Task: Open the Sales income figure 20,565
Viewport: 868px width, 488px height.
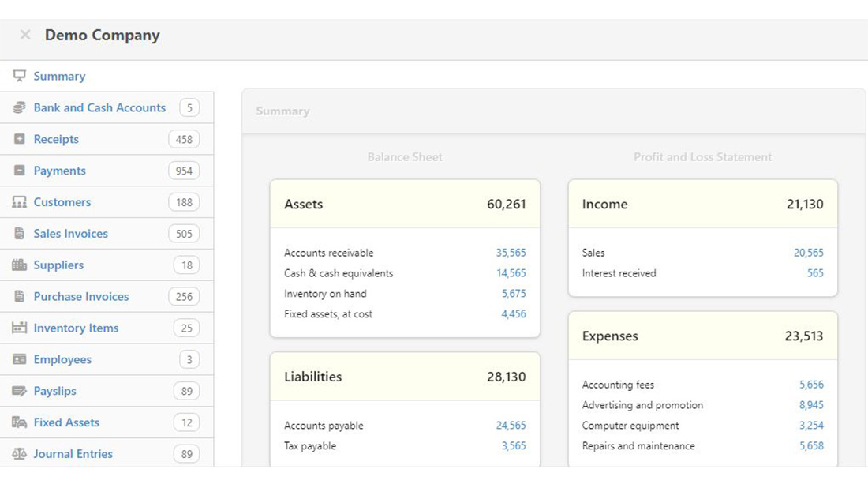Action: pyautogui.click(x=808, y=253)
